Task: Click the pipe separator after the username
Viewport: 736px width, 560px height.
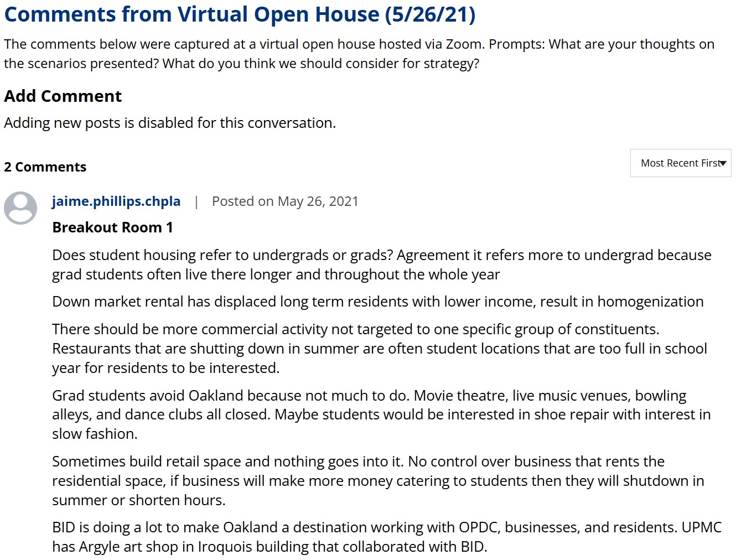Action: point(196,202)
